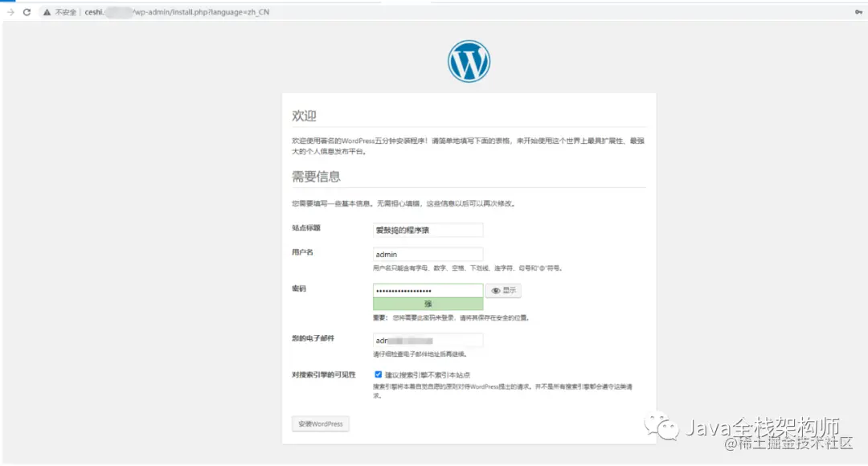Reload the page with the refresh icon
Image resolution: width=868 pixels, height=466 pixels.
[27, 12]
